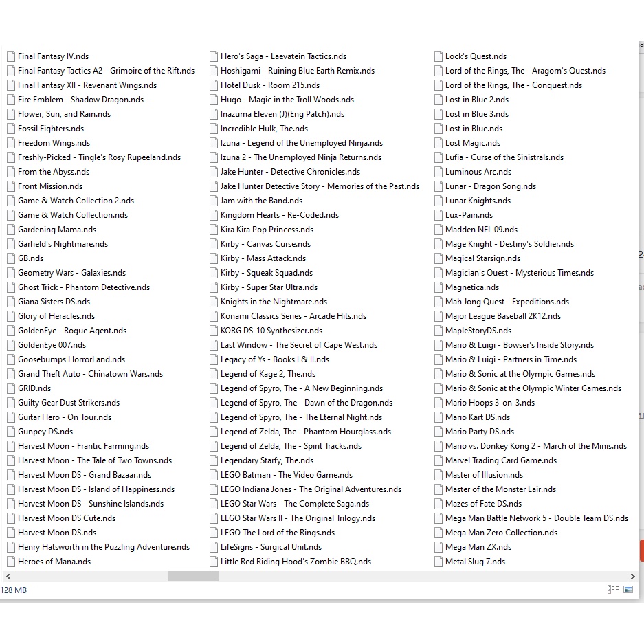Select Grand Theft Auto - Chinatown Wars.nds
This screenshot has width=644, height=644.
[x=90, y=374]
